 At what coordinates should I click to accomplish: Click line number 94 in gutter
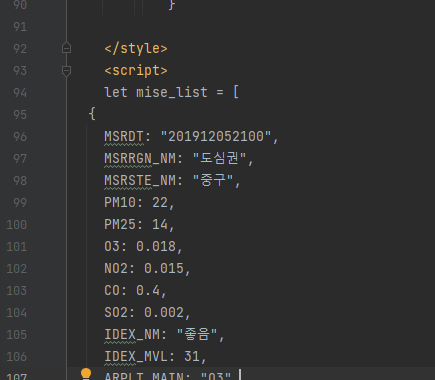[20, 93]
